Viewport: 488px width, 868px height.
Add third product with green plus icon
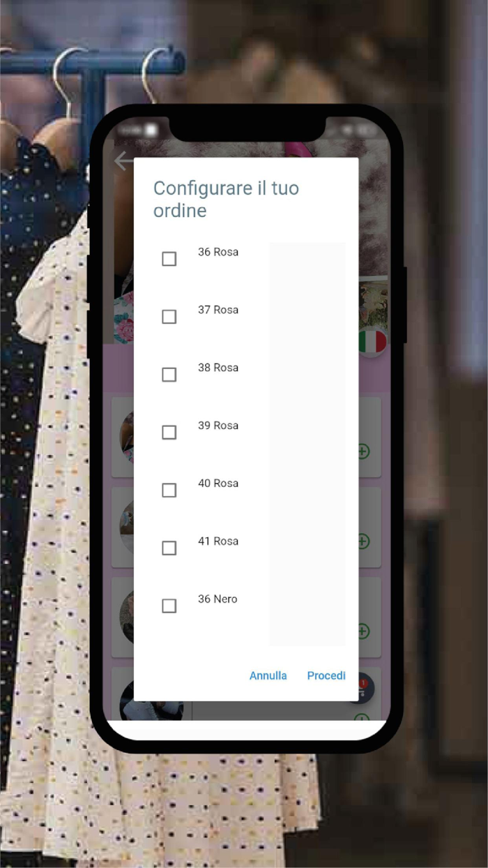pos(363,631)
